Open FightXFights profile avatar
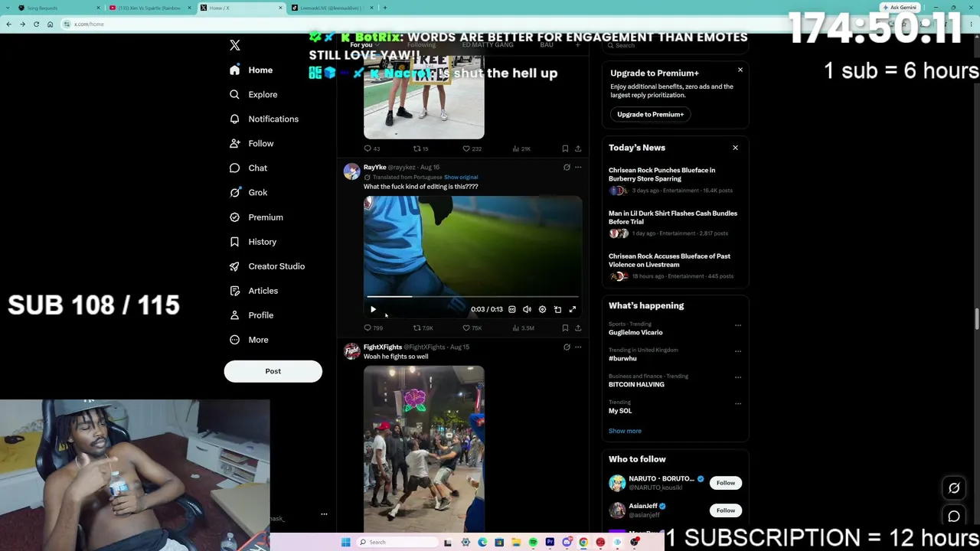The height and width of the screenshot is (551, 980). click(x=351, y=351)
